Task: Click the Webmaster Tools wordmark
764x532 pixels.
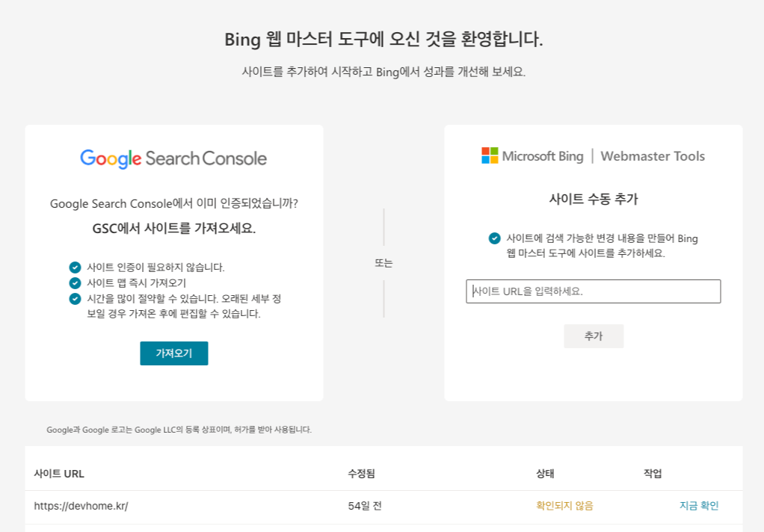Action: [x=653, y=157]
